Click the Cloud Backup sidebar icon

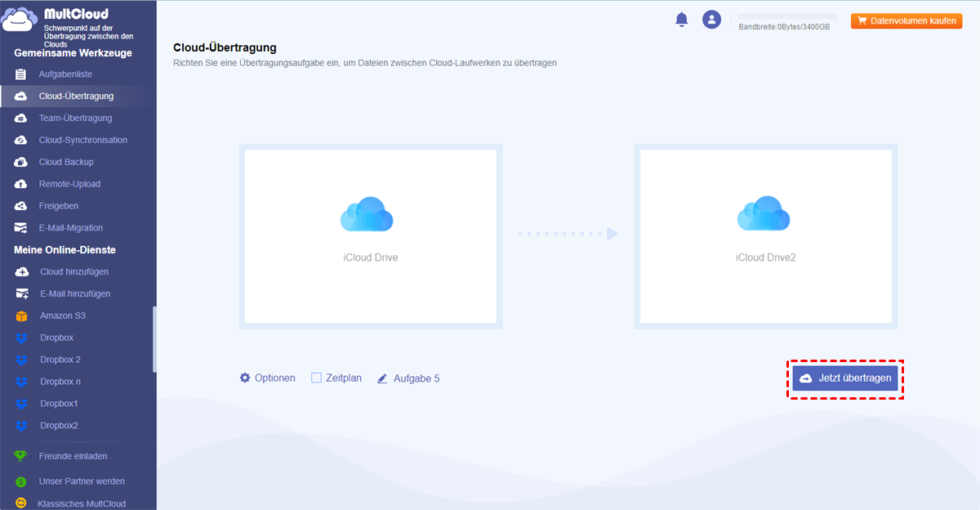click(x=21, y=163)
